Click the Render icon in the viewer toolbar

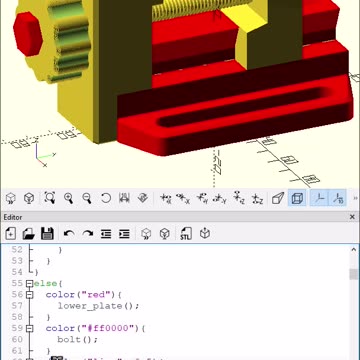29,198
